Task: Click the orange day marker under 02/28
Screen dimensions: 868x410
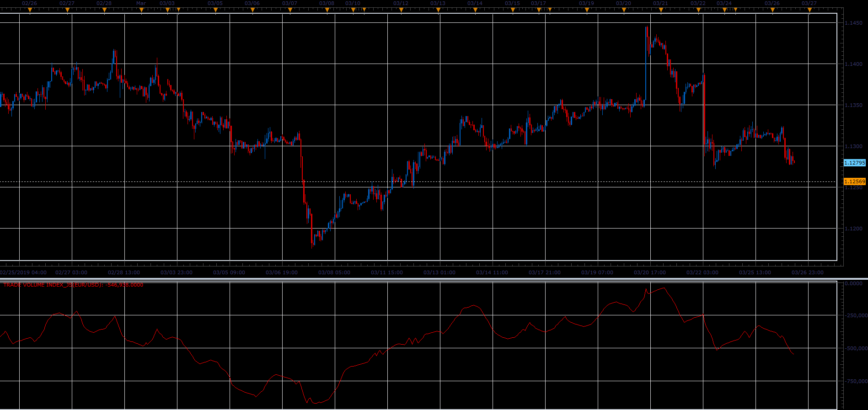Action: pyautogui.click(x=105, y=10)
